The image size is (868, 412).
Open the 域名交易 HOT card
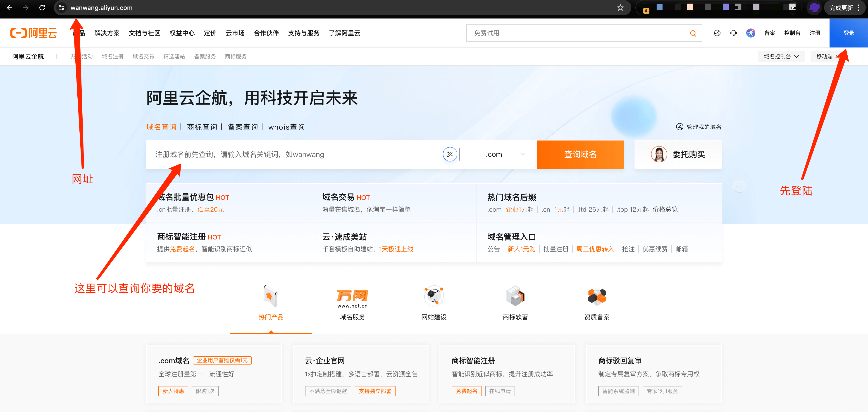pyautogui.click(x=393, y=203)
